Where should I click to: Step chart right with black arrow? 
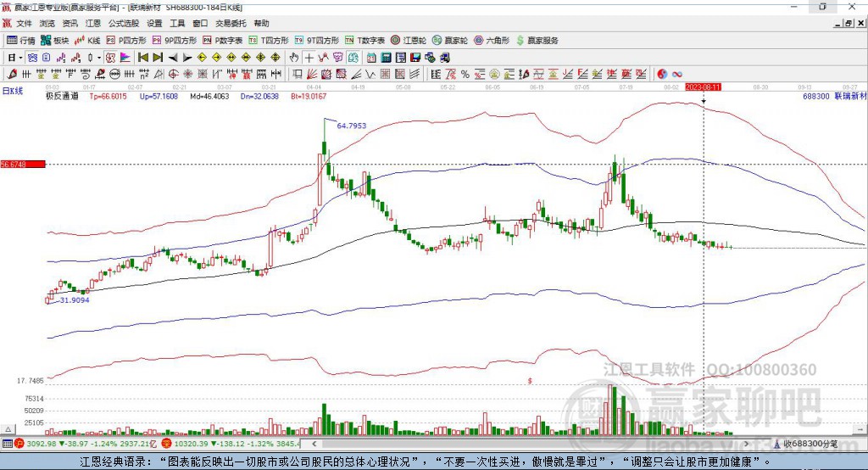click(x=187, y=58)
